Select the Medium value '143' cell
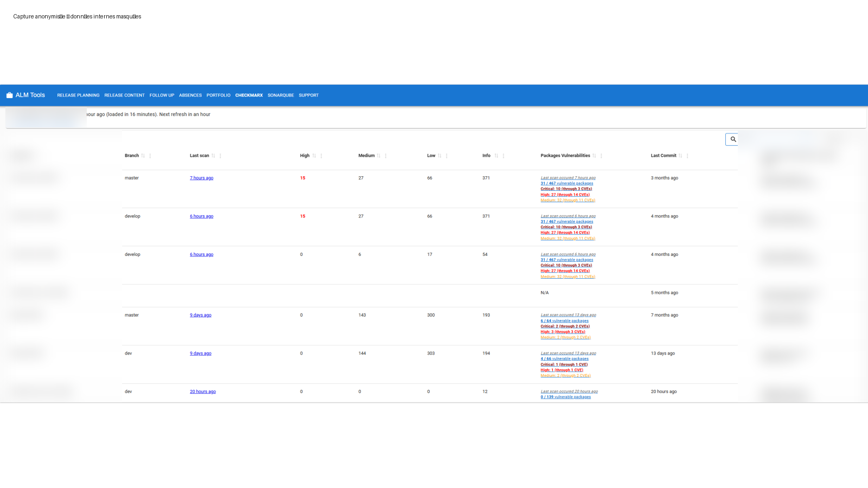This screenshot has width=868, height=488. point(362,315)
